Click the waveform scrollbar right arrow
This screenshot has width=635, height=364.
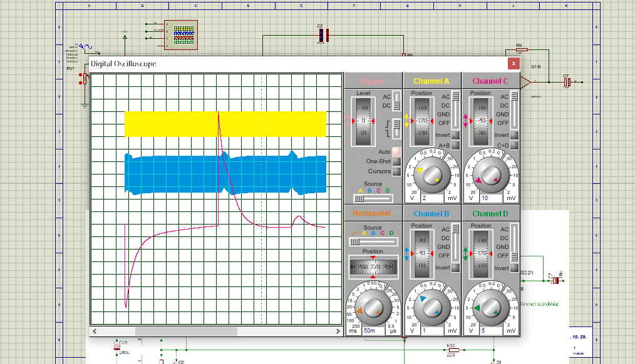(338, 331)
